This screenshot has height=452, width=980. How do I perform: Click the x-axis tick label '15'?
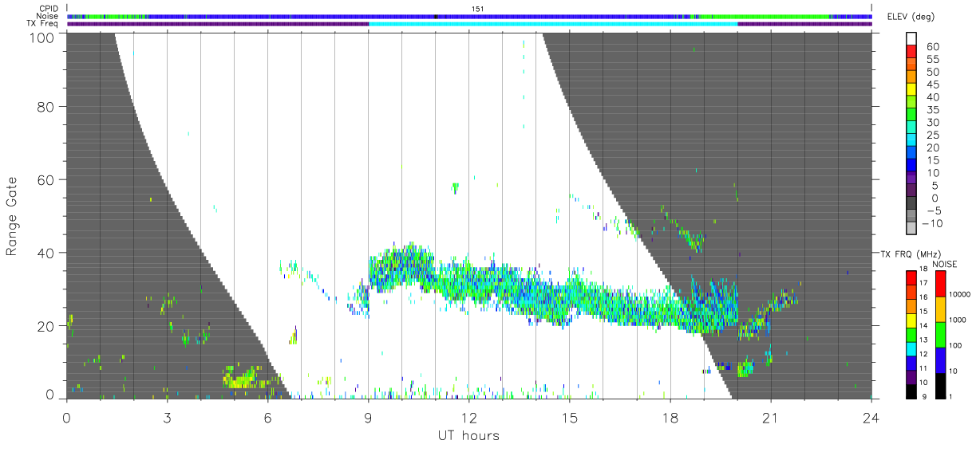click(569, 417)
